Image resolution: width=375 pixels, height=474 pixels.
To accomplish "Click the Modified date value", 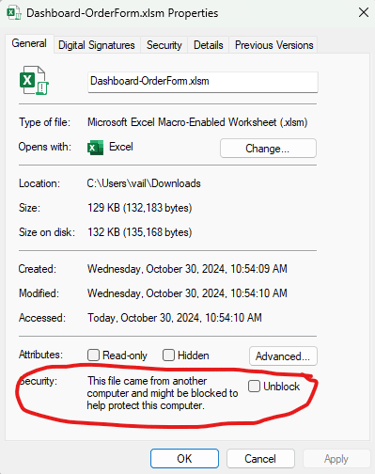I will pos(187,293).
